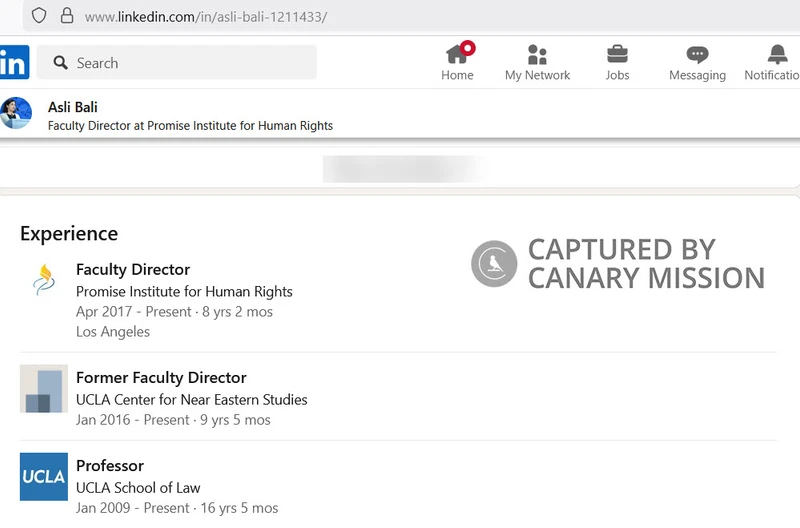800x528 pixels.
Task: Click the padlock site security icon
Action: [x=67, y=16]
